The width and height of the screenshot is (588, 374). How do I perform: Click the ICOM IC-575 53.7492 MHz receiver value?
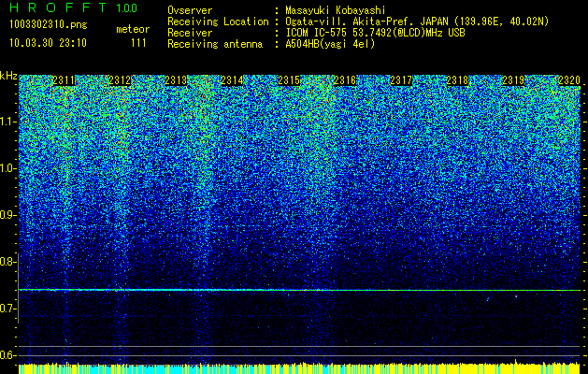[376, 33]
